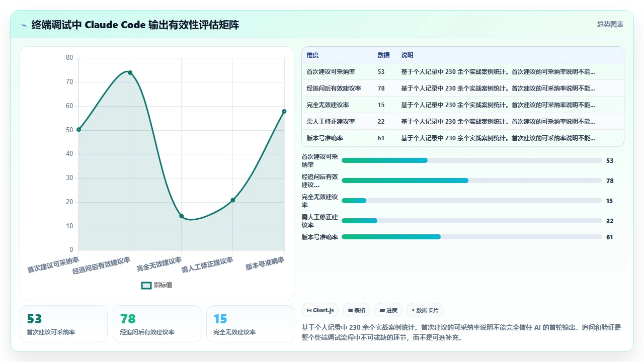Click value 53 in the table

click(x=381, y=72)
